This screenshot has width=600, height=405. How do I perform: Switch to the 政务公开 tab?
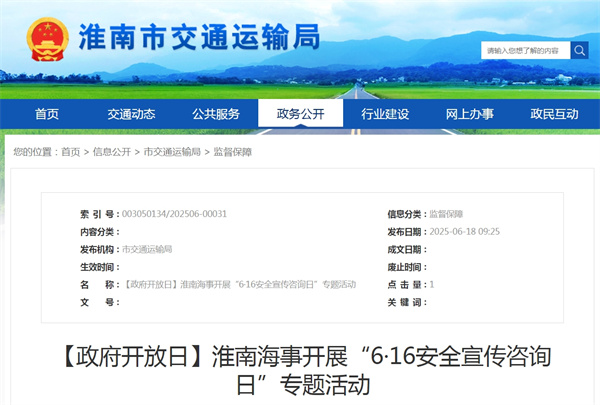[x=300, y=114]
